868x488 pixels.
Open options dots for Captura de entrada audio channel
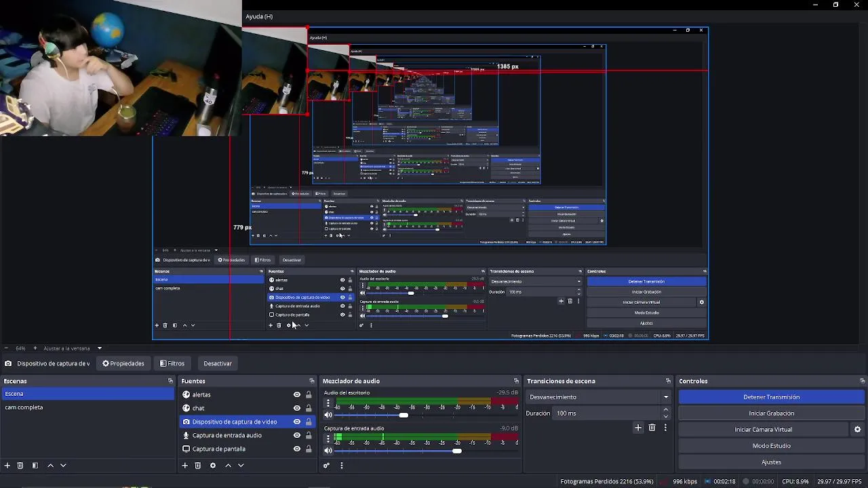(328, 439)
